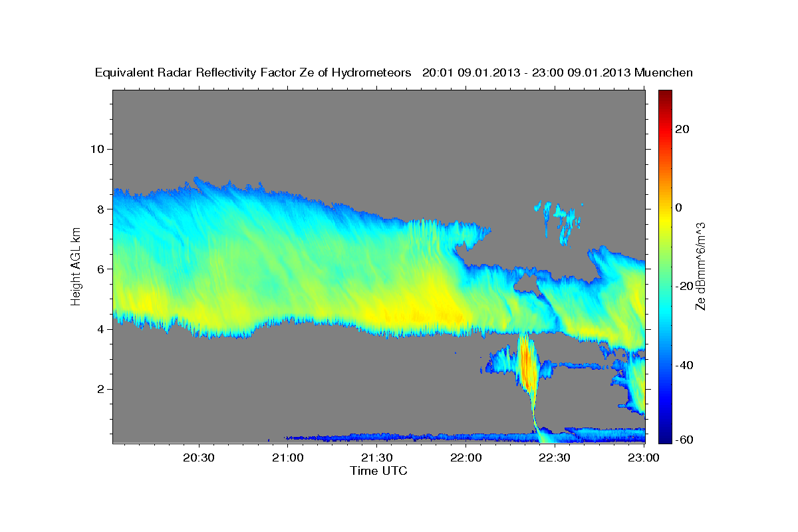
Task: Click the "Time UTC" x-axis label
Action: tap(378, 471)
